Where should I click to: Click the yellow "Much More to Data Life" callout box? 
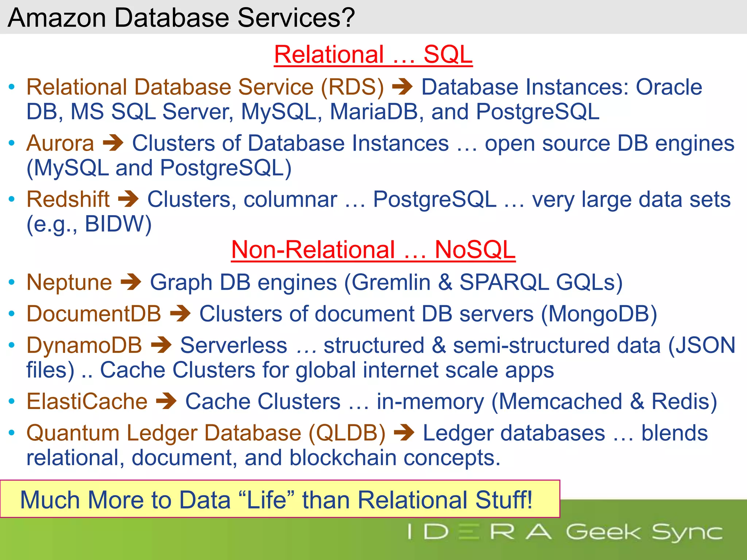pyautogui.click(x=280, y=499)
